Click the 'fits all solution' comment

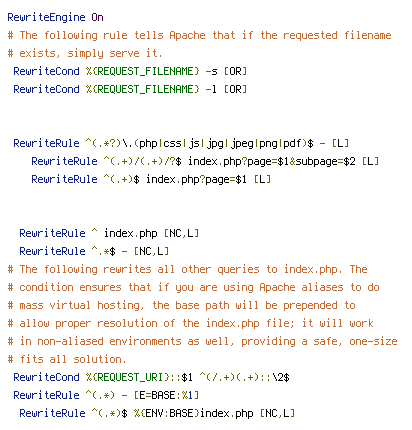(67, 359)
